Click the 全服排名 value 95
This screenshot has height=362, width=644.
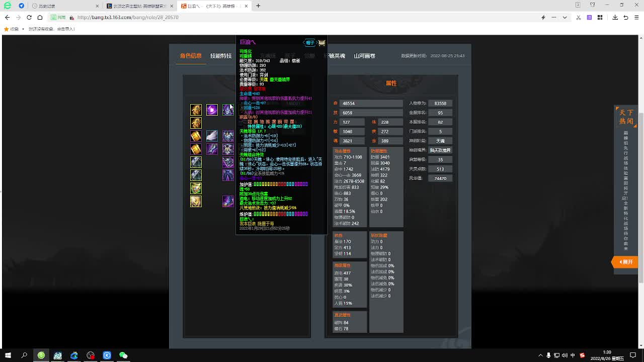[440, 113]
